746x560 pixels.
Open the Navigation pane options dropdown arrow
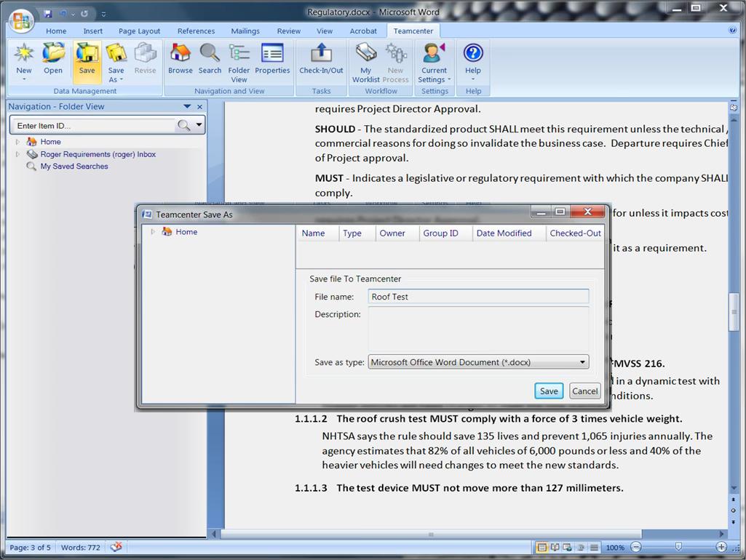click(187, 106)
